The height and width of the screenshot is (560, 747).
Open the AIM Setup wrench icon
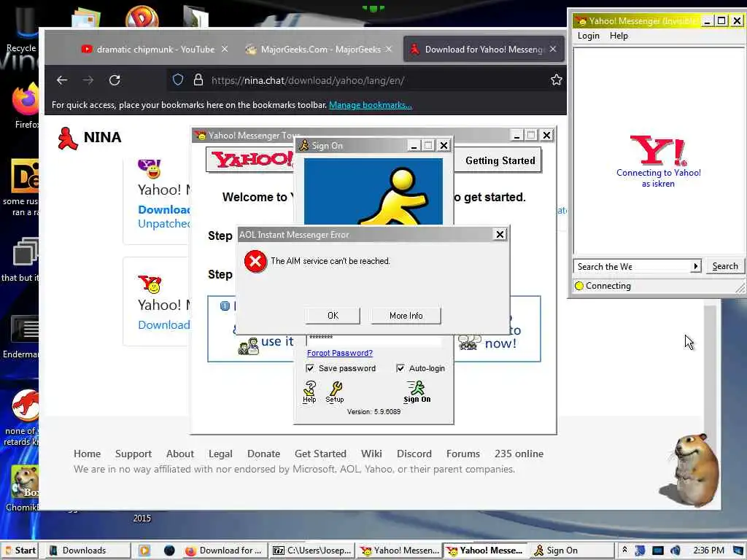[334, 392]
